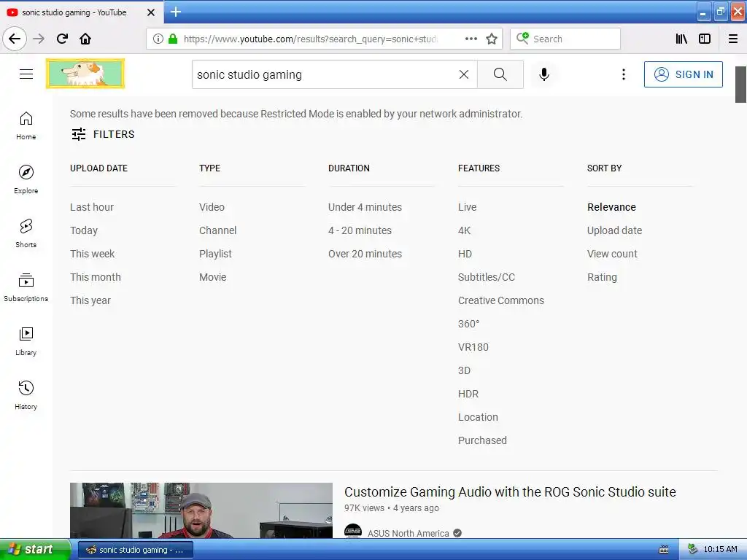Enable the VR180 feature filter
747x560 pixels.
tap(473, 347)
